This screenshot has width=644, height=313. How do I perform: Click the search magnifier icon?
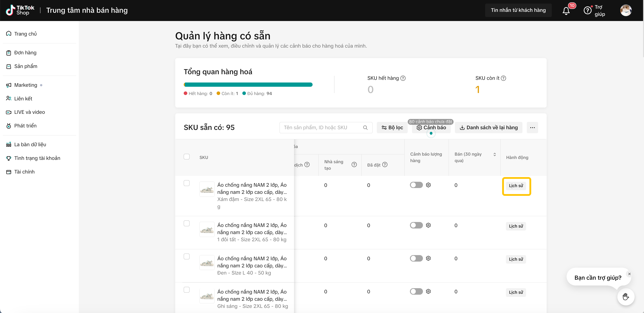pos(365,128)
